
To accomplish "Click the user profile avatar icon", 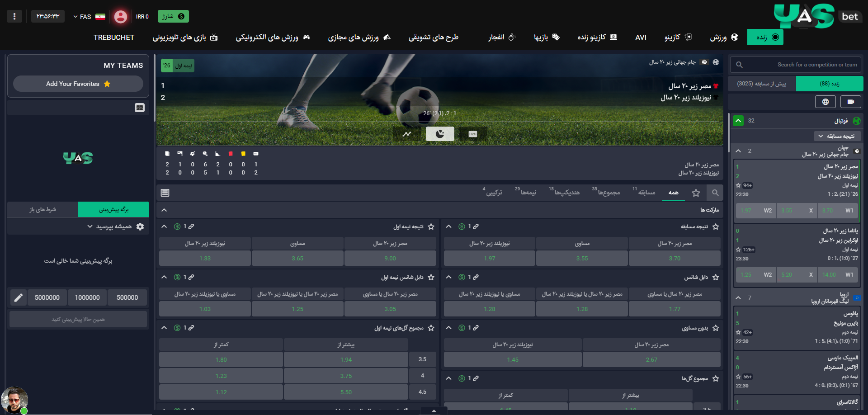I will (x=120, y=17).
